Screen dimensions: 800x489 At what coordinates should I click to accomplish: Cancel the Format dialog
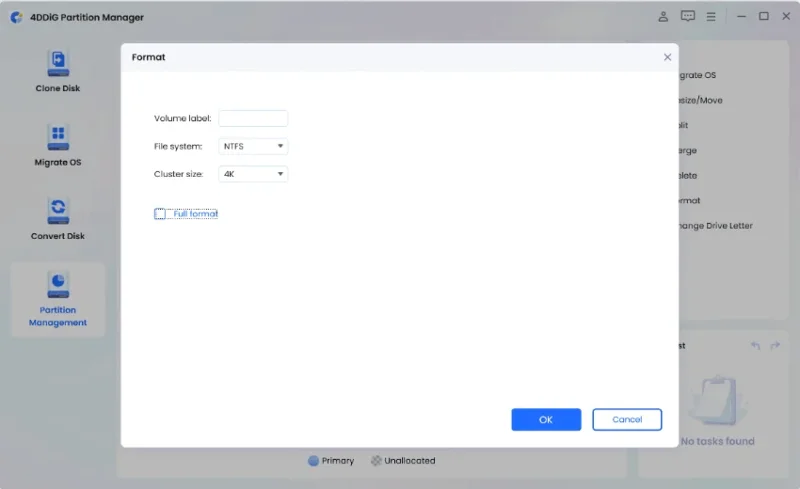tap(627, 420)
